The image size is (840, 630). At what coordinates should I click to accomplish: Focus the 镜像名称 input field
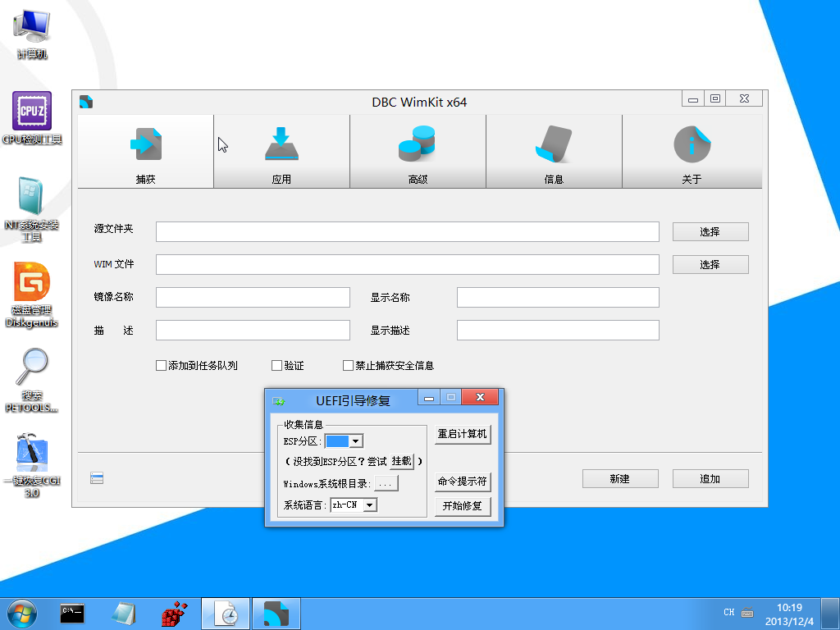click(x=253, y=297)
